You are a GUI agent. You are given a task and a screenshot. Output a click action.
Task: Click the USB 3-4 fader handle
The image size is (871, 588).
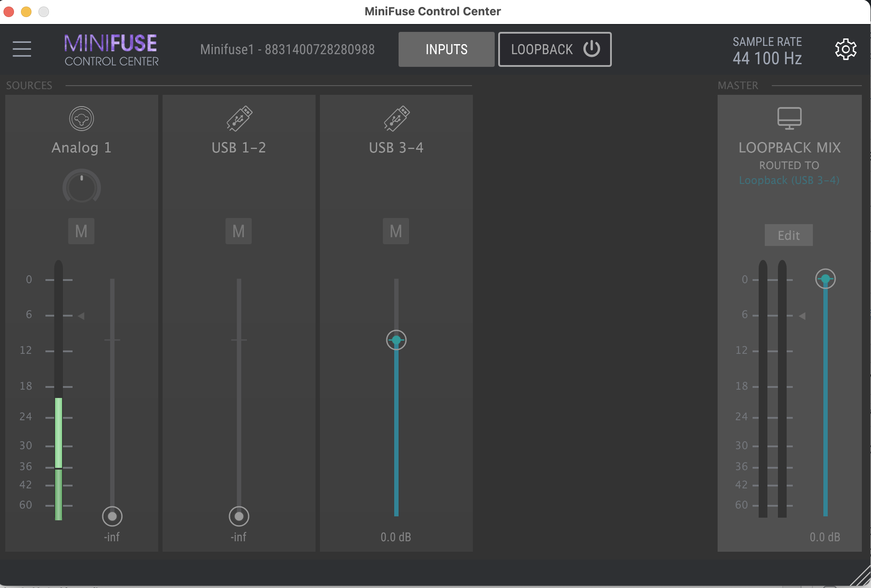click(x=396, y=340)
